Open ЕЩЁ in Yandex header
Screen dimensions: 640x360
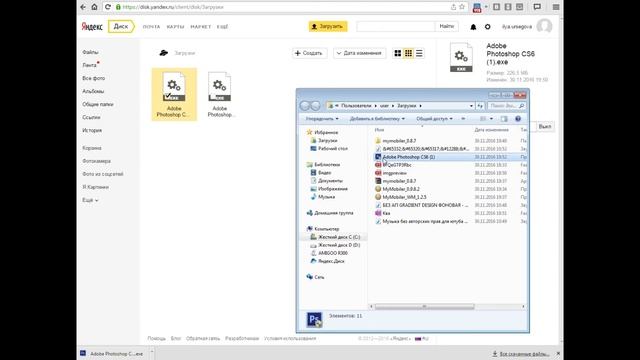point(222,27)
